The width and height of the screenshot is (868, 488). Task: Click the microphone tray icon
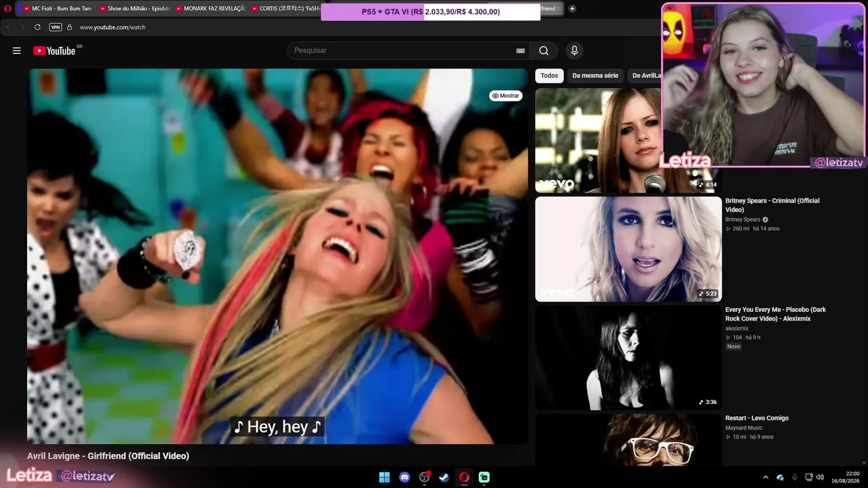pos(794,477)
